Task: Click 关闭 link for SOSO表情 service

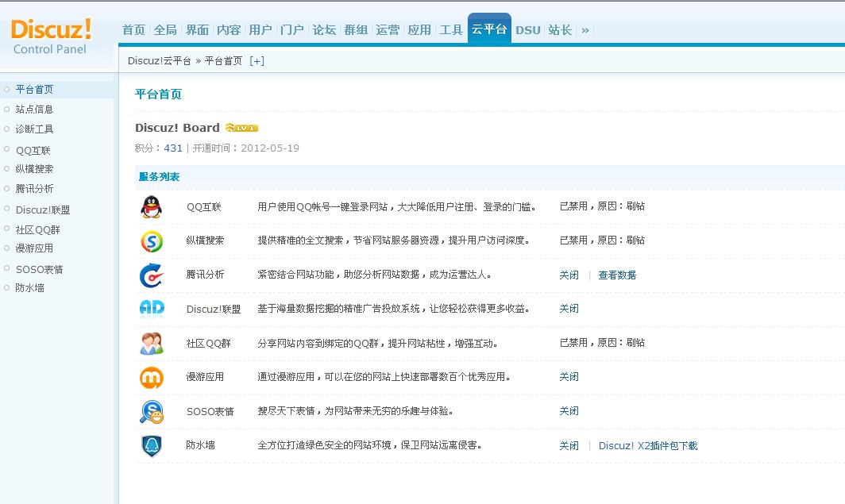Action: [569, 411]
